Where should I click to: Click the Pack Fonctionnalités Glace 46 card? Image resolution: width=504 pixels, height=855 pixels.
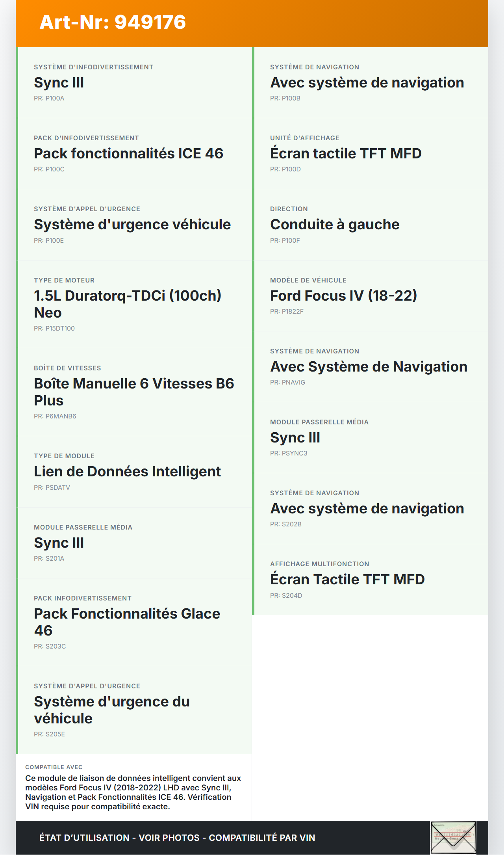(x=134, y=622)
